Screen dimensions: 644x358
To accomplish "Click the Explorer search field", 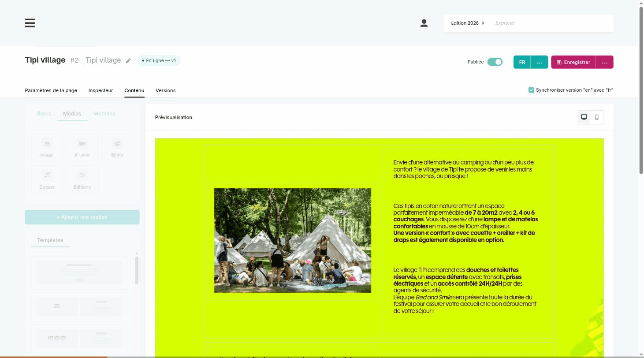I will coord(551,23).
